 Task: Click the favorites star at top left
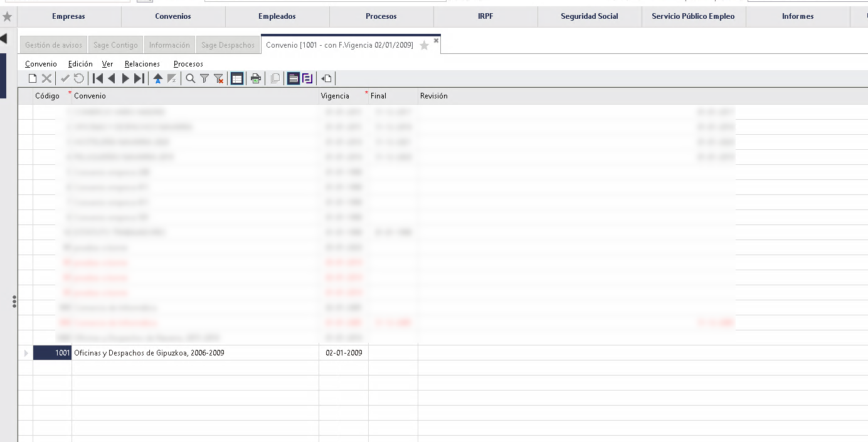[8, 16]
